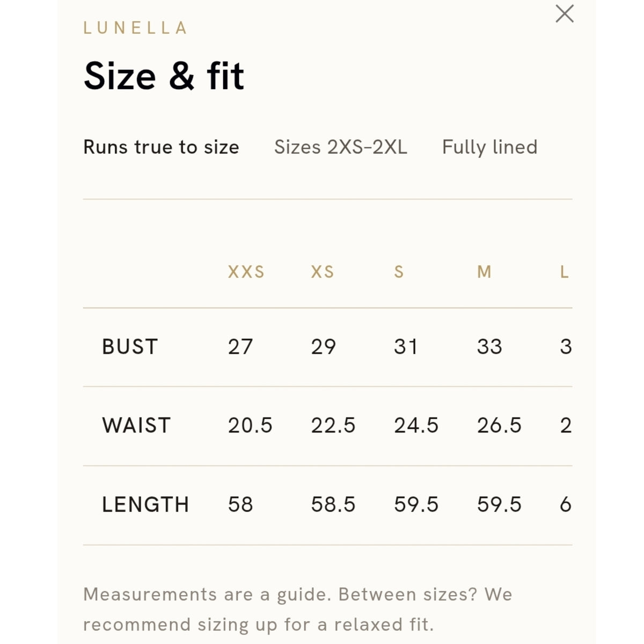
Task: Click the XXS bust value 27
Action: 240,347
